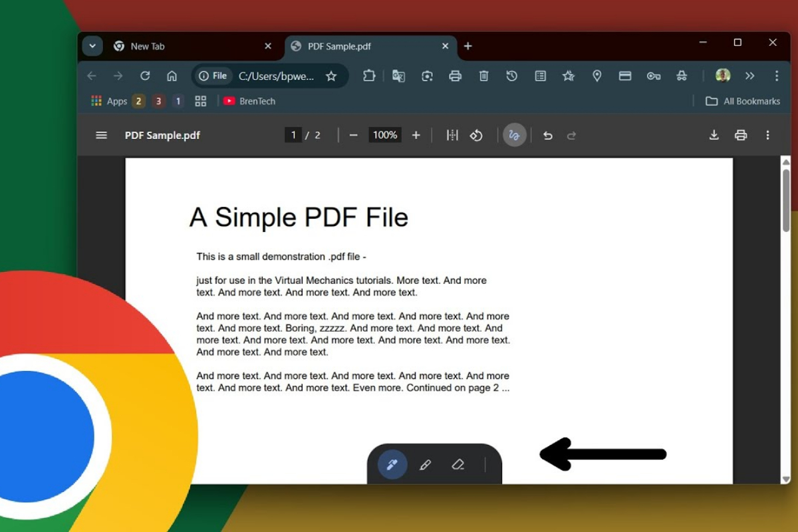The height and width of the screenshot is (532, 798).
Task: Open the Chrome three-dot menu
Action: (x=777, y=76)
